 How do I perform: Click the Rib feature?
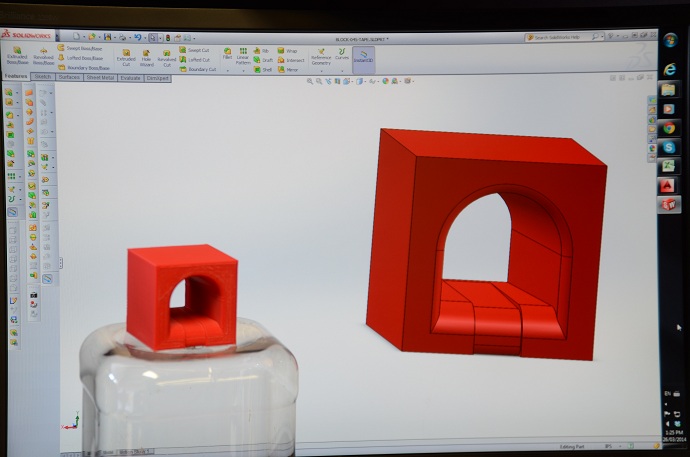point(261,51)
